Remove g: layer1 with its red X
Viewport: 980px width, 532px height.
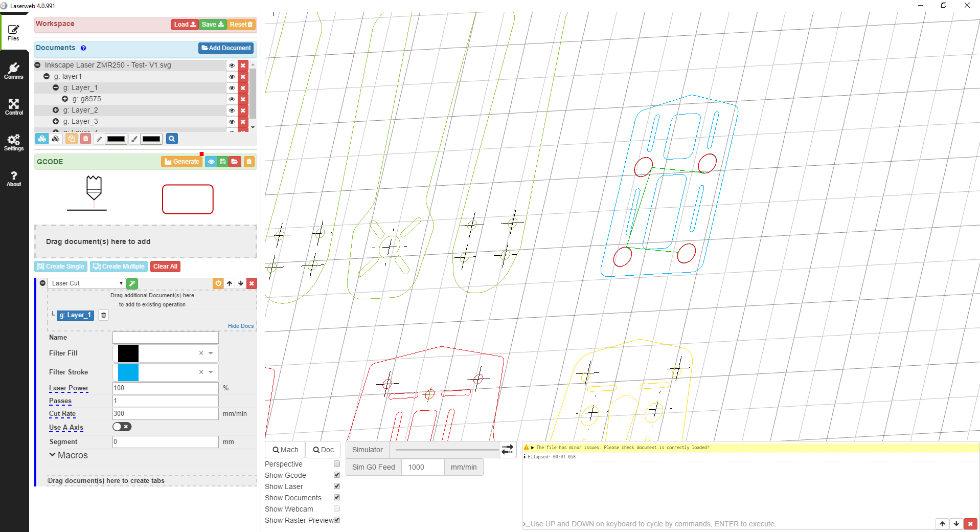tap(243, 77)
